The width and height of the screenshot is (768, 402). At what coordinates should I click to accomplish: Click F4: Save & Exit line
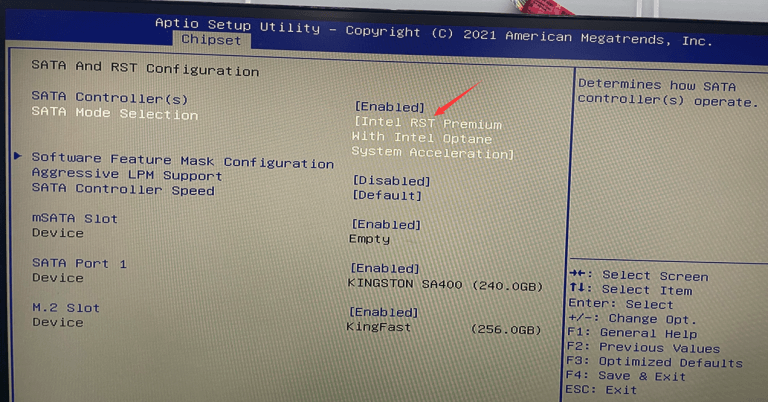click(x=625, y=376)
